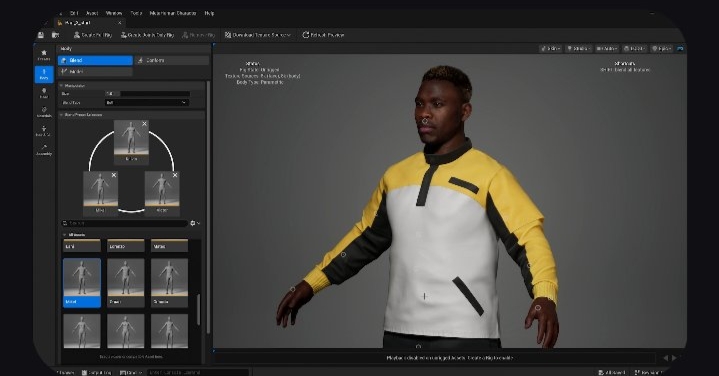Click the manipulator circle on the left-side wrist
The image size is (719, 376).
pyautogui.click(x=293, y=289)
